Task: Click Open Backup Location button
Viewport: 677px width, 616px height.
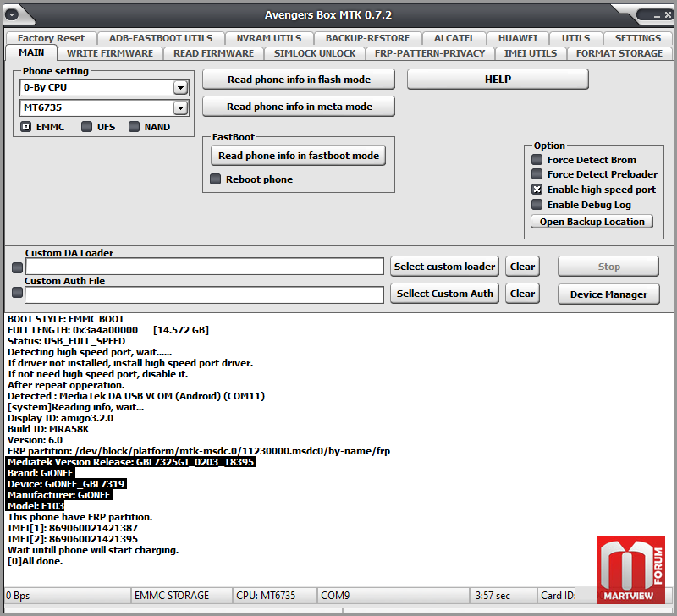Action: point(592,222)
